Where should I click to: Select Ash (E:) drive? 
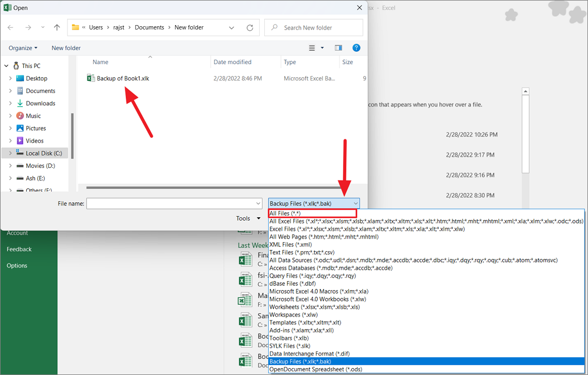[35, 178]
